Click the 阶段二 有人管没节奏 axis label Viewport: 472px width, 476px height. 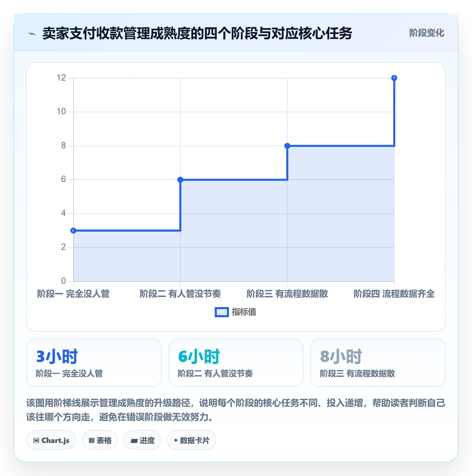[180, 294]
